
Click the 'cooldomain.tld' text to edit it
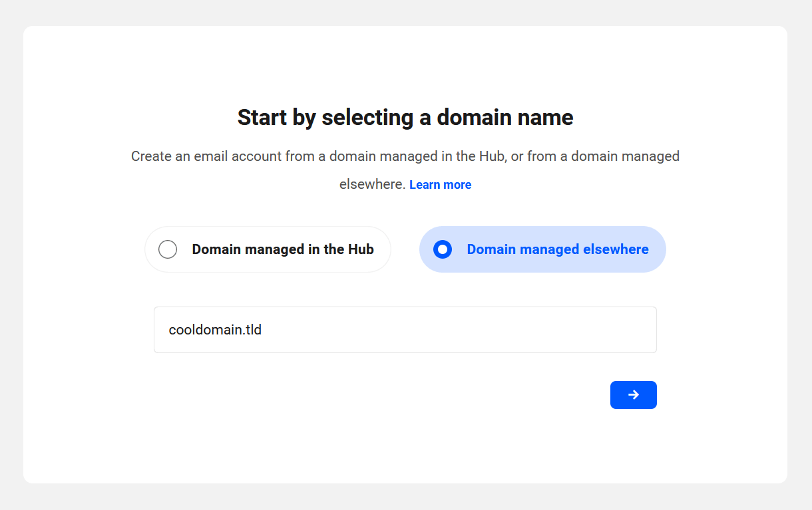[x=214, y=329]
